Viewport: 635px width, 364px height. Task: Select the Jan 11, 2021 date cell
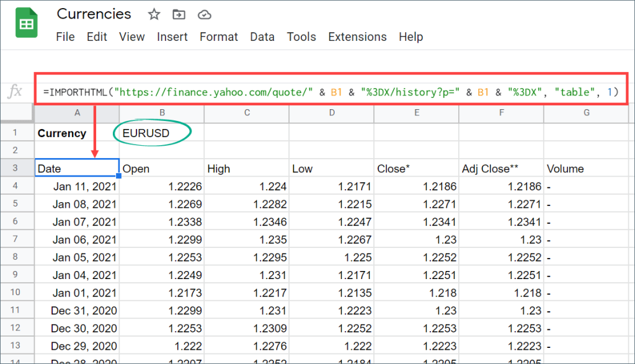point(77,186)
